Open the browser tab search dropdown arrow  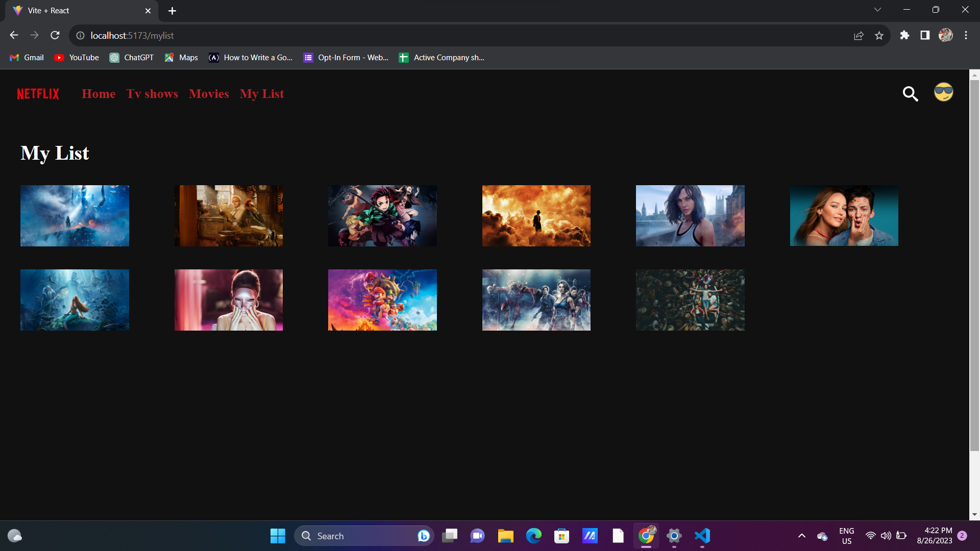point(877,9)
